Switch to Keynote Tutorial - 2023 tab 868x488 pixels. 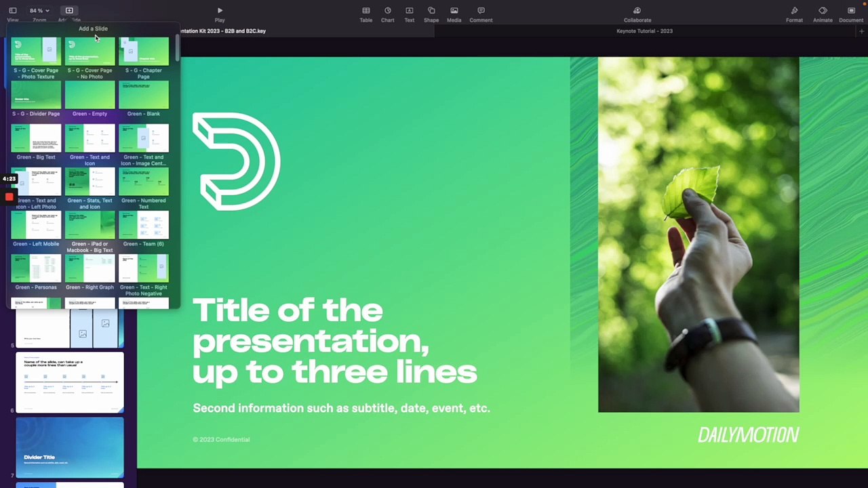(x=644, y=31)
